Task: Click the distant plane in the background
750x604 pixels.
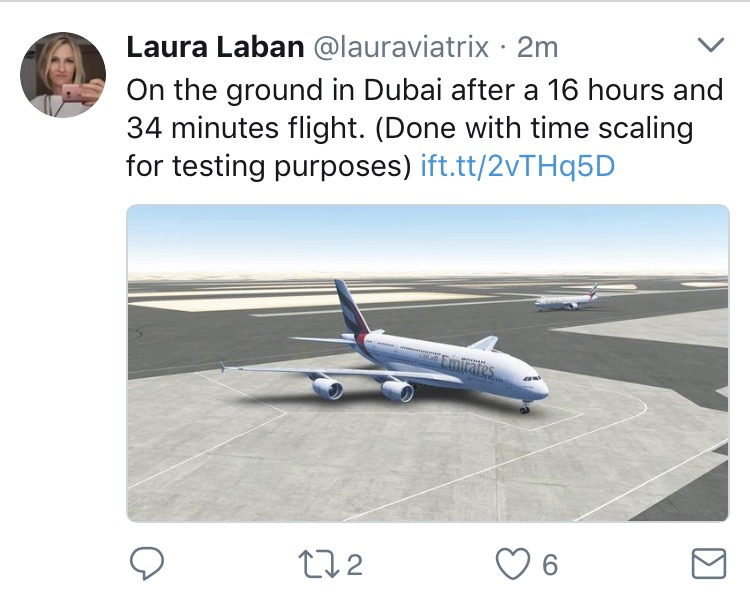Action: [566, 299]
